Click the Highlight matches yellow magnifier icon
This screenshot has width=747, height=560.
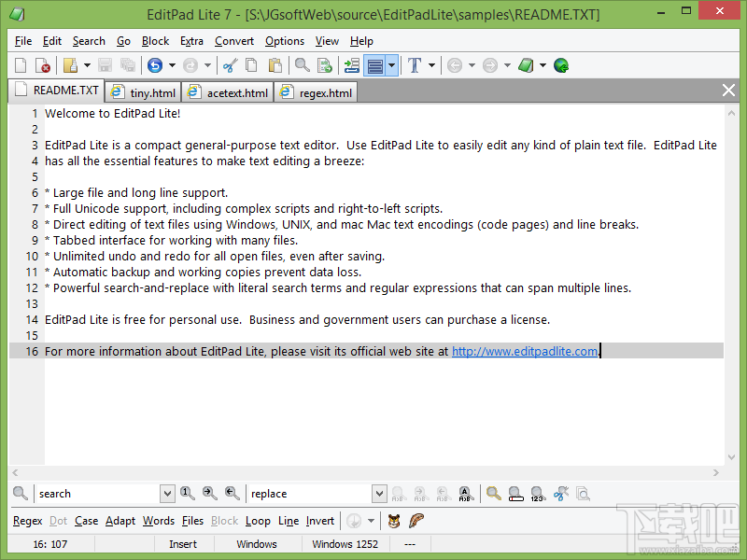(494, 494)
